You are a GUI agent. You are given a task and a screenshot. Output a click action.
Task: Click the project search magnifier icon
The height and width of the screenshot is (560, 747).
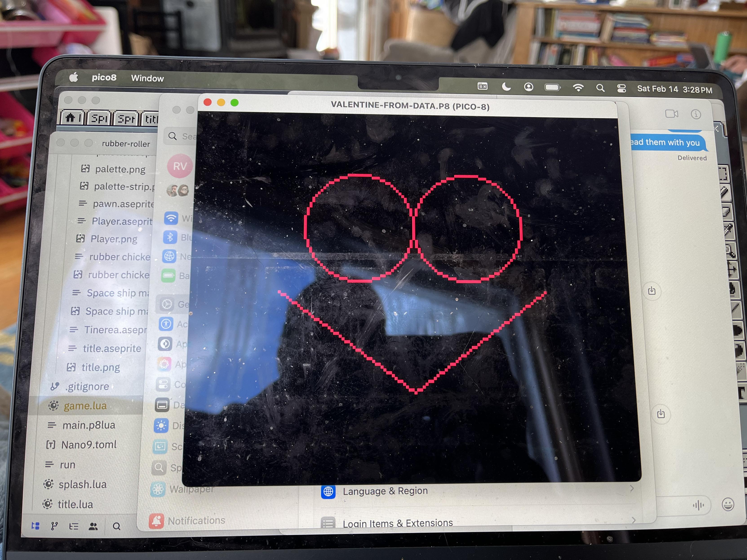point(117,526)
